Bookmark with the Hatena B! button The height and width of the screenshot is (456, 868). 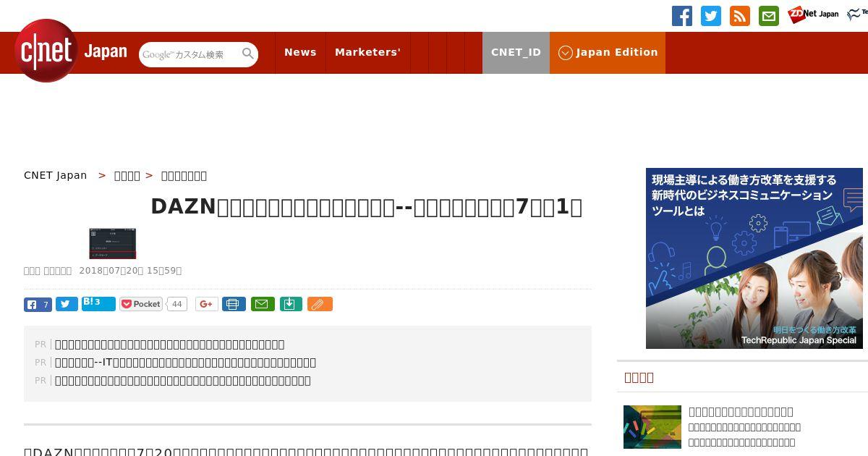[x=98, y=303]
